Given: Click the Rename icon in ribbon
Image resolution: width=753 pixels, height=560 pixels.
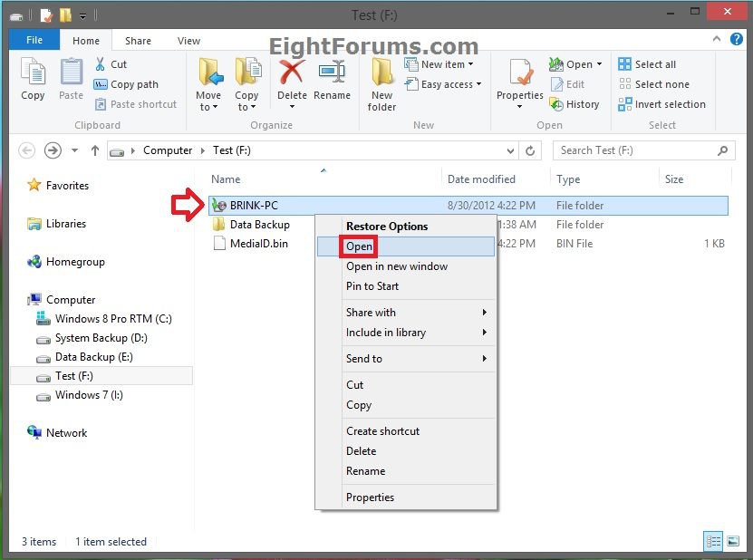Looking at the screenshot, I should click(332, 72).
